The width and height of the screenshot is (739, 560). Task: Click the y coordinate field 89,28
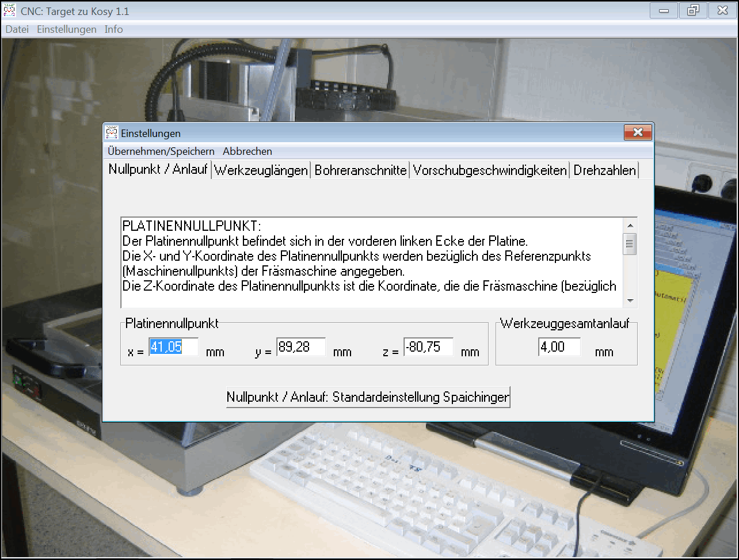(301, 347)
